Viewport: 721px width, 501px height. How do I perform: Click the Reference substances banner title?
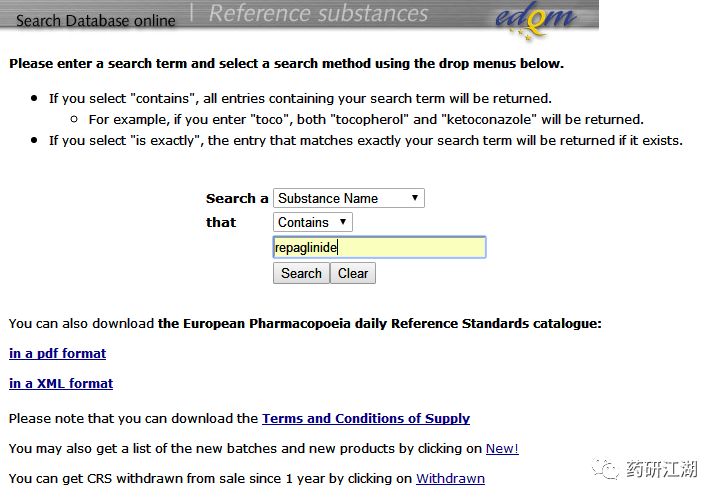tap(318, 13)
